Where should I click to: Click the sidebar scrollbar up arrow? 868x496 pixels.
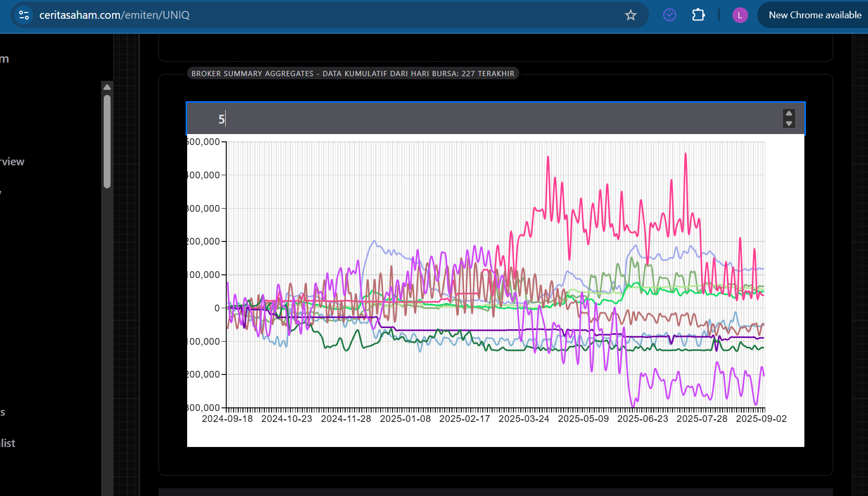107,87
